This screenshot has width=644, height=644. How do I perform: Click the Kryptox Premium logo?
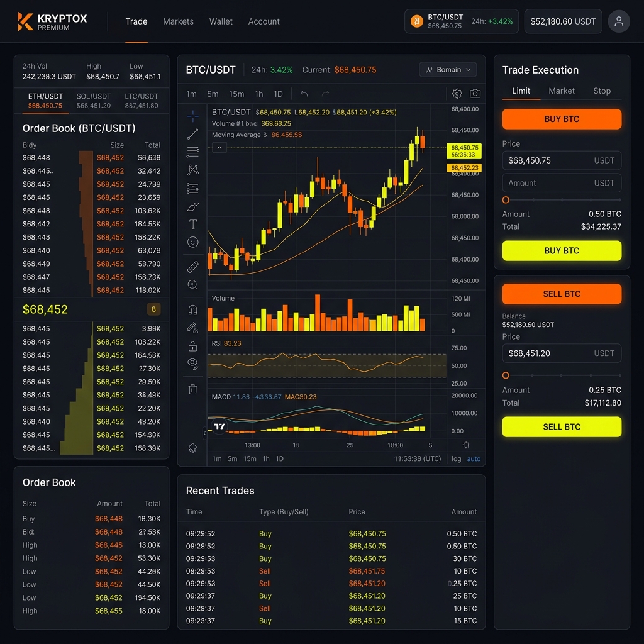tap(52, 21)
